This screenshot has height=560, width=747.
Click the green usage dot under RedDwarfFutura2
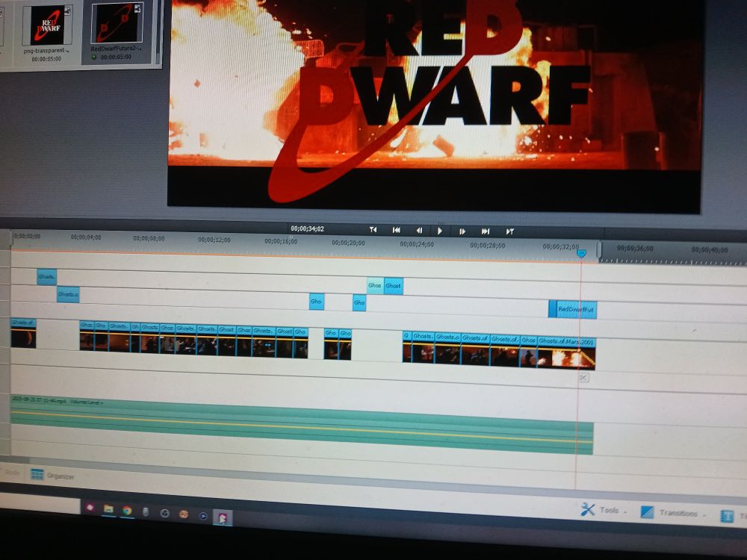click(x=94, y=57)
